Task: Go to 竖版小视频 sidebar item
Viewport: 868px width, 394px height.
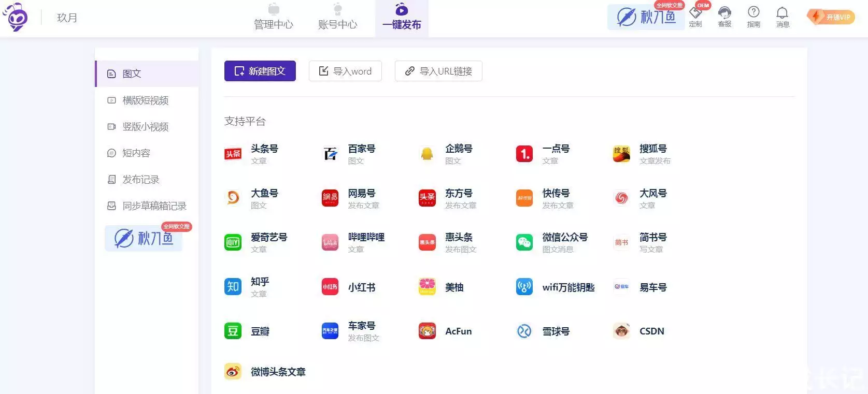Action: 147,126
